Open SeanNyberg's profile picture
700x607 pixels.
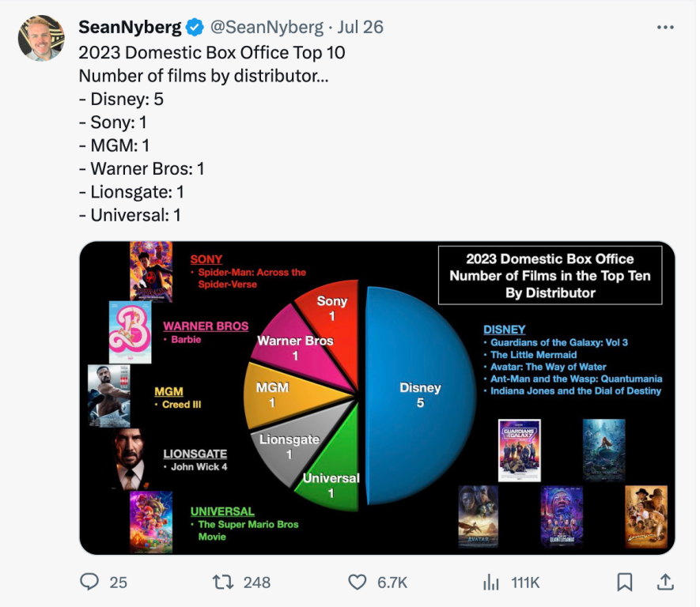coord(41,38)
